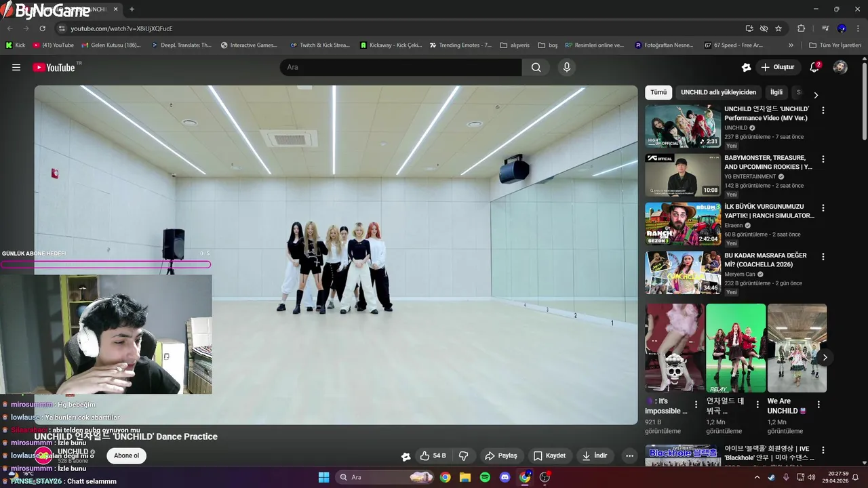
Task: Like the video with thumbs up
Action: tap(433, 455)
